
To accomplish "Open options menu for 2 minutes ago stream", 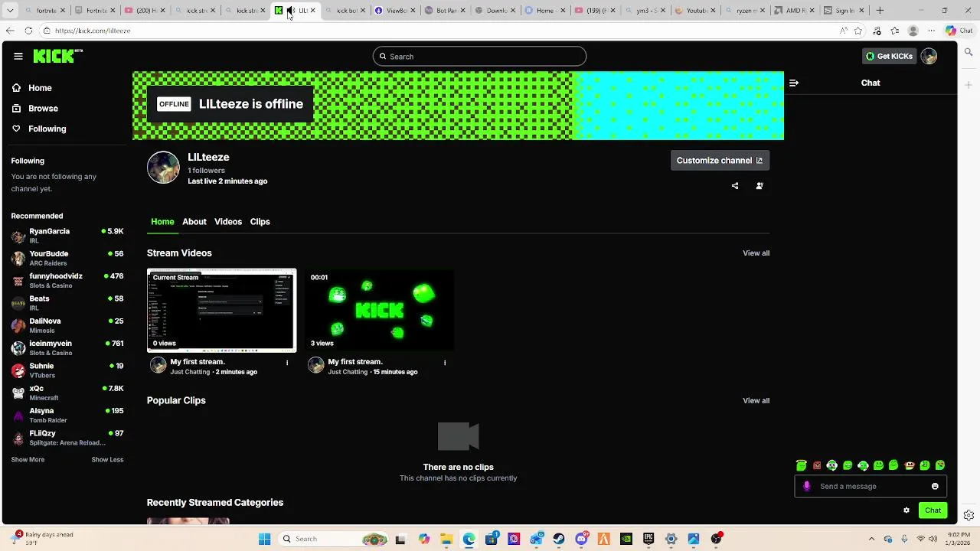I will pos(287,363).
